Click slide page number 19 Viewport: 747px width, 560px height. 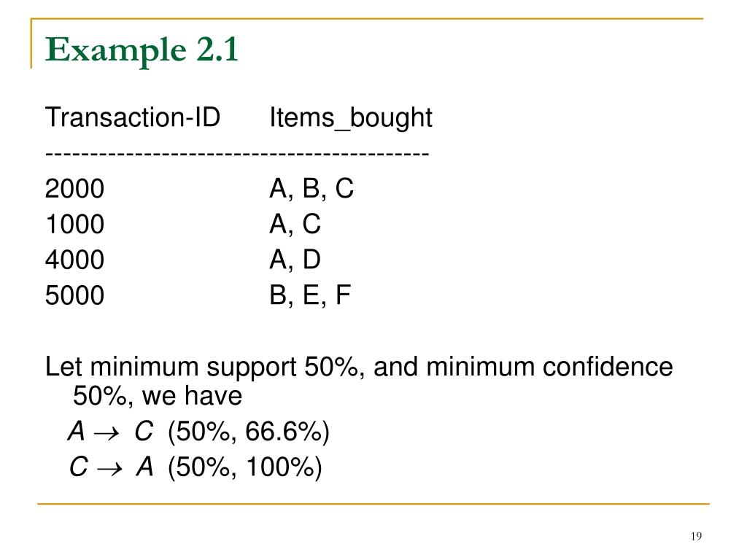point(696,536)
